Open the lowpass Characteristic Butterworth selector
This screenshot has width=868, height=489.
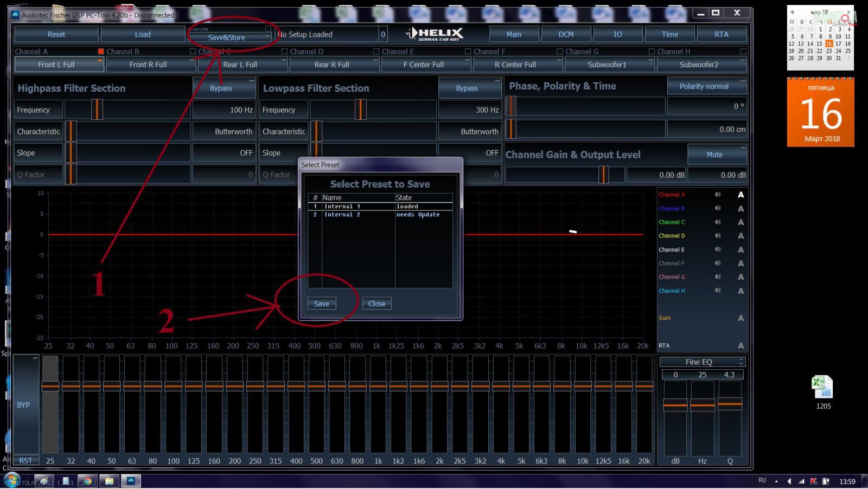click(x=469, y=131)
